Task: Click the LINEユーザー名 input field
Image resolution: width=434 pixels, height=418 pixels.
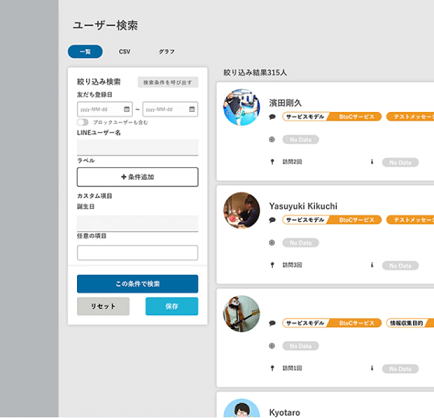Action: tap(138, 147)
